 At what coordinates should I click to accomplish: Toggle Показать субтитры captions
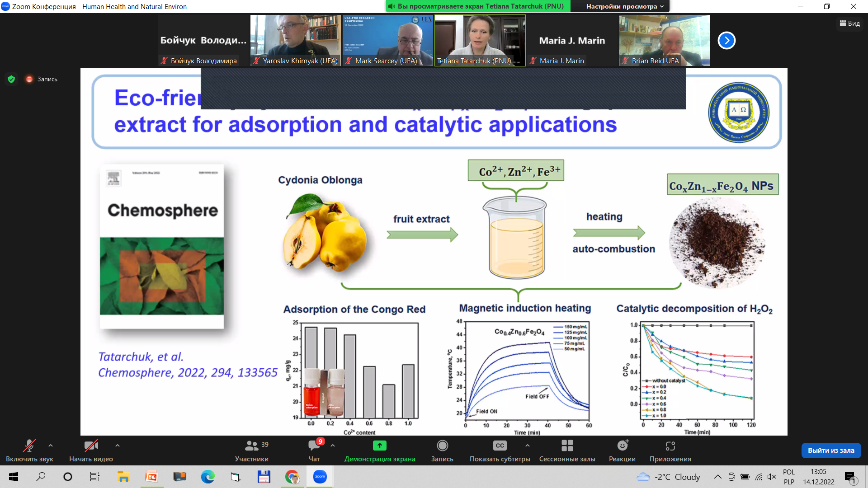pos(500,451)
